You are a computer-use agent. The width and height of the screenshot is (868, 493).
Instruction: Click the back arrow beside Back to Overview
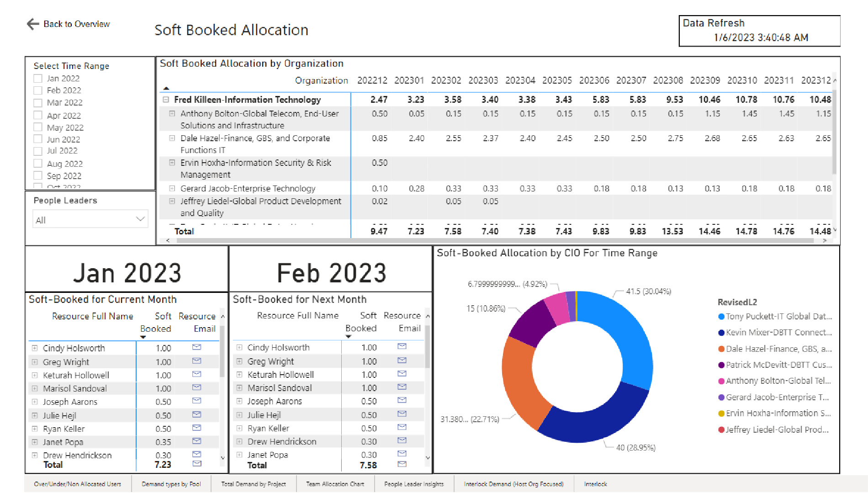point(32,24)
